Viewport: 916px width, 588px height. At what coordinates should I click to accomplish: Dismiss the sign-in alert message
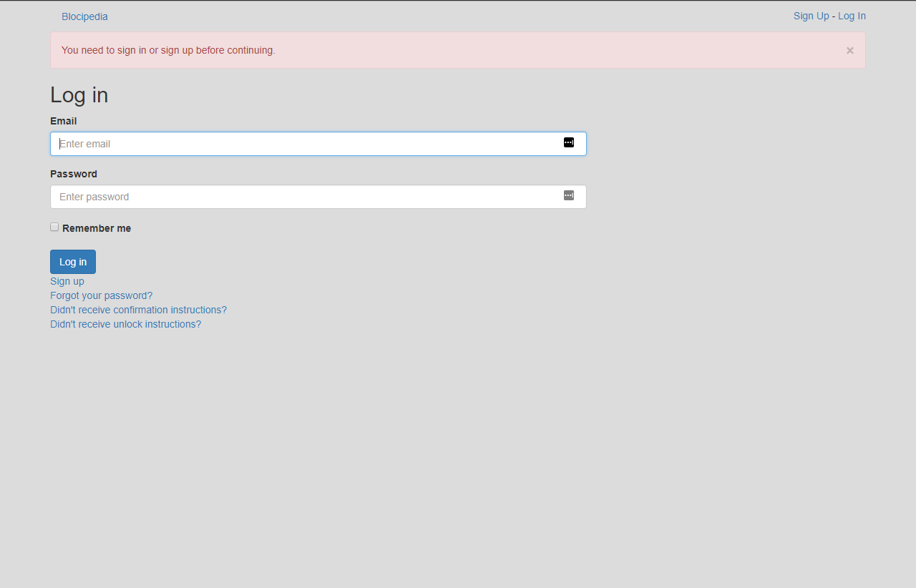[x=849, y=50]
